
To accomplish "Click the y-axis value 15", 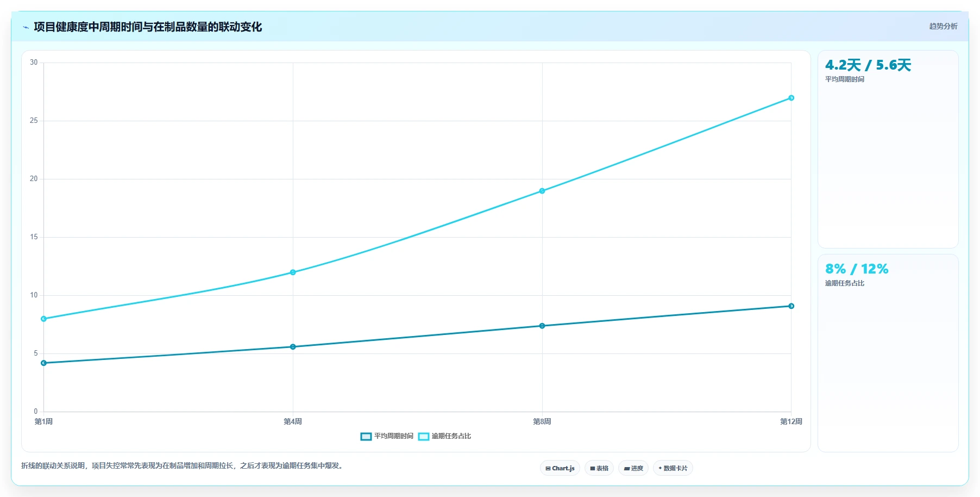I will click(34, 237).
